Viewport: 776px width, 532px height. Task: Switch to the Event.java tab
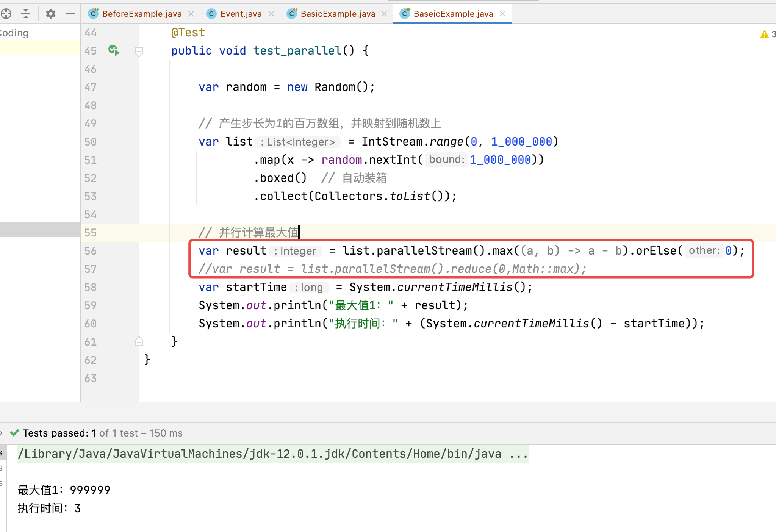pyautogui.click(x=241, y=14)
